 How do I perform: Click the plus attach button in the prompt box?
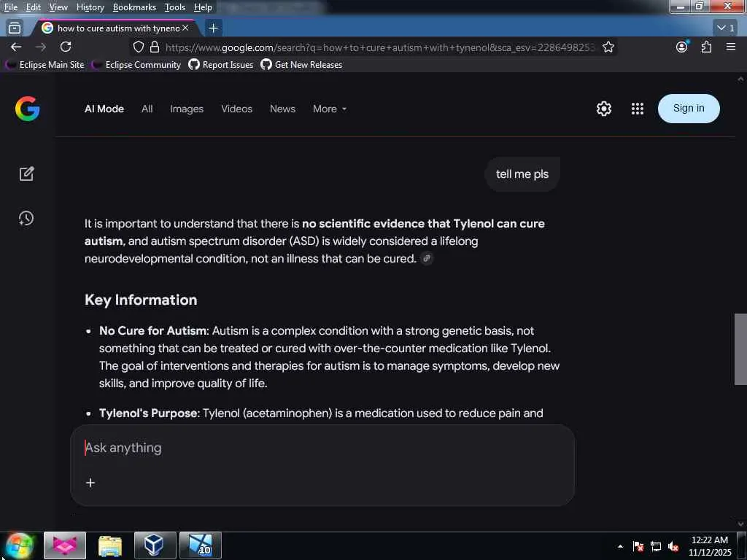pos(90,483)
